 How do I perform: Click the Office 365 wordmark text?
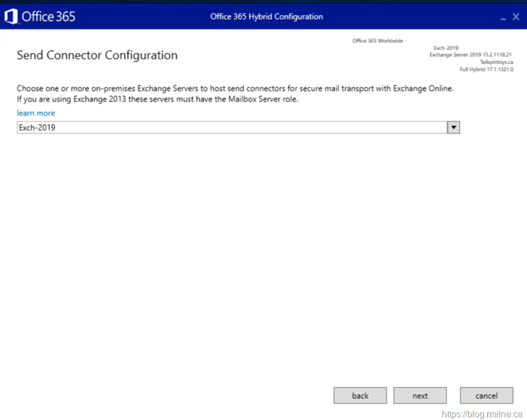coord(48,17)
